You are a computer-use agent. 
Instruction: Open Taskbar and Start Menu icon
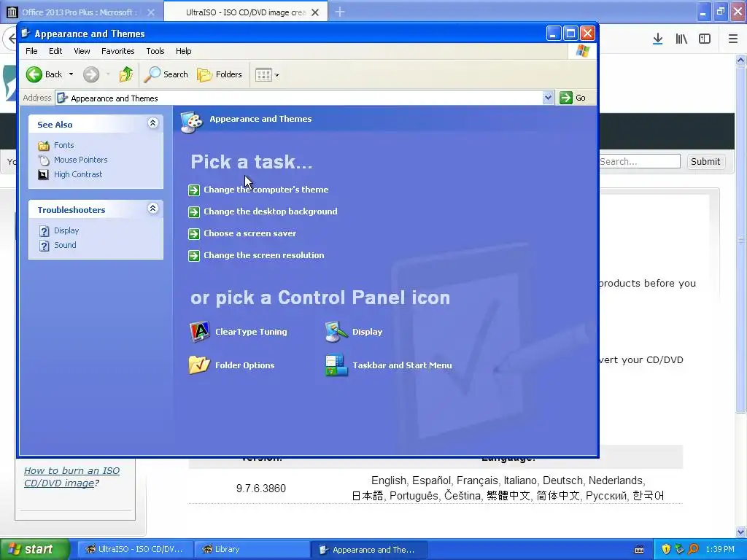[x=336, y=365]
